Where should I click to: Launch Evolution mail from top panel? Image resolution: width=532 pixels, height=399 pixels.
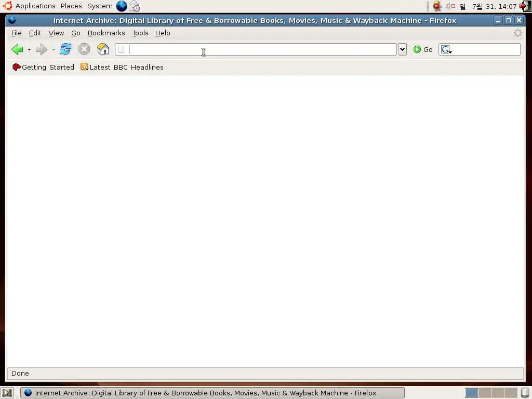click(x=135, y=6)
